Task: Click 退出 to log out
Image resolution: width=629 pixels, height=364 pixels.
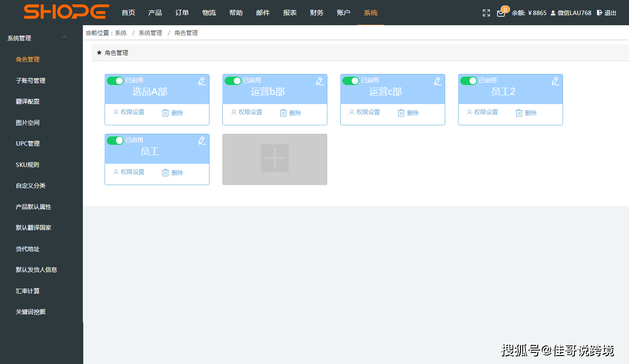Action: tap(610, 13)
